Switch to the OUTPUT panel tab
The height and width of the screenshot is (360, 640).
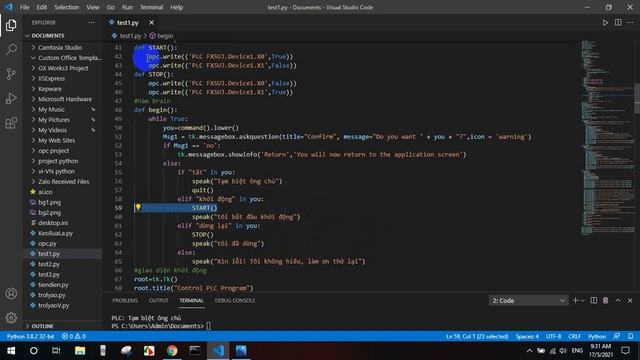(x=158, y=300)
